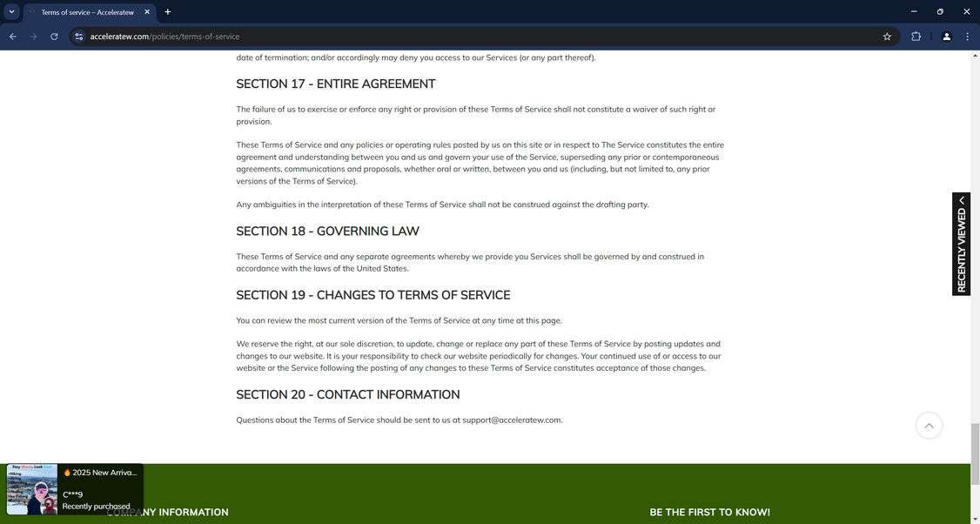980x524 pixels.
Task: Bookmark this page with the star icon
Action: 887,37
